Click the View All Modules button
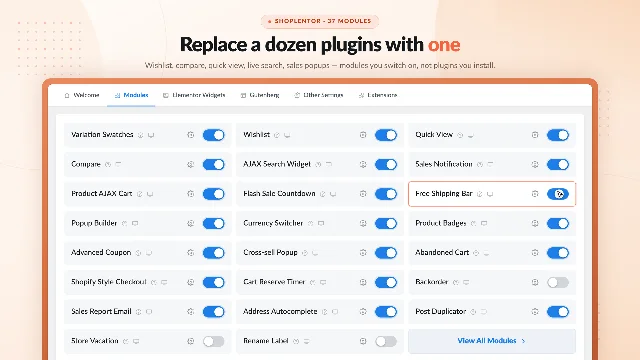Image resolution: width=640 pixels, height=360 pixels. click(x=492, y=341)
